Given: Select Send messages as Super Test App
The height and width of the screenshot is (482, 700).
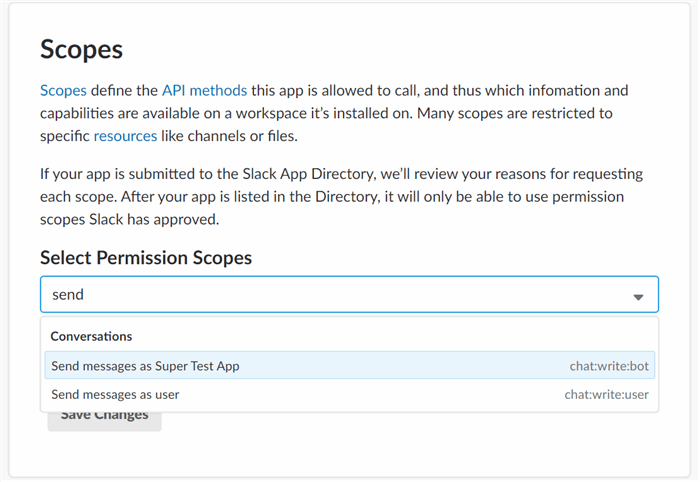Looking at the screenshot, I should tap(350, 366).
